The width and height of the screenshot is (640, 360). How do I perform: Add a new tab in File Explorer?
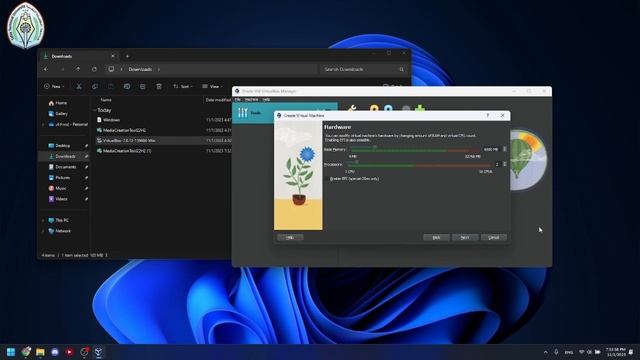point(127,56)
